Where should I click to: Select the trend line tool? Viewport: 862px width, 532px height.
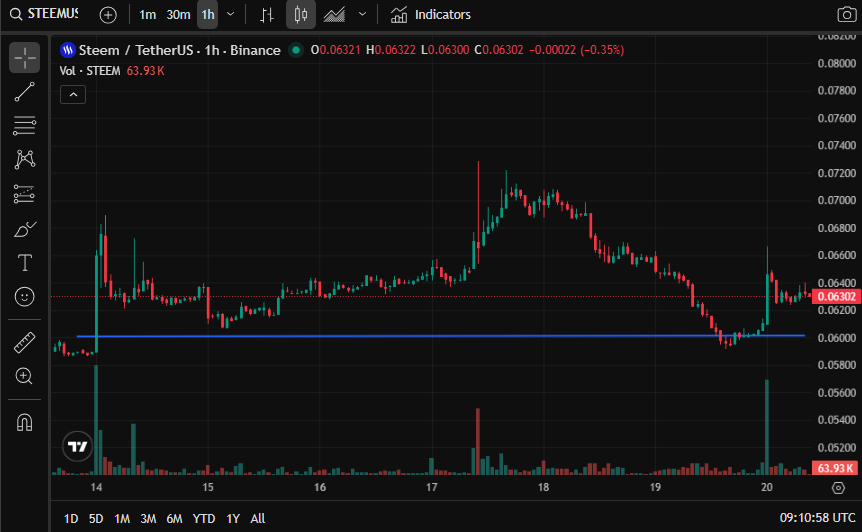point(24,92)
